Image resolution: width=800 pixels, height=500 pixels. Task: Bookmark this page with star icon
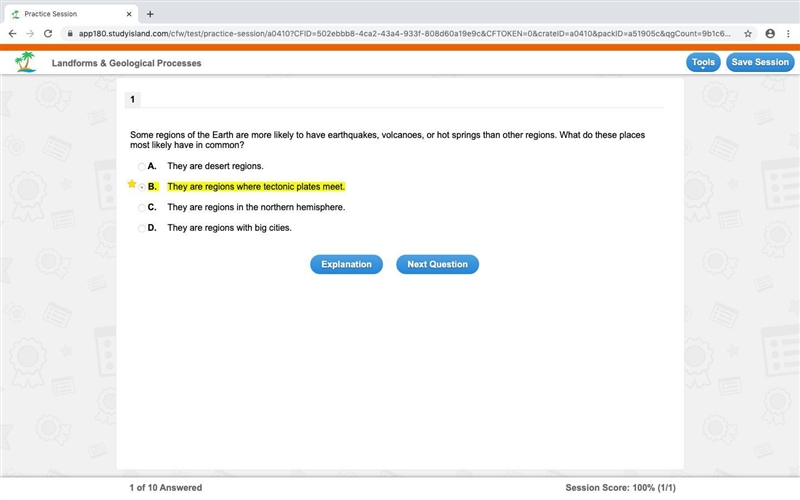pos(748,34)
